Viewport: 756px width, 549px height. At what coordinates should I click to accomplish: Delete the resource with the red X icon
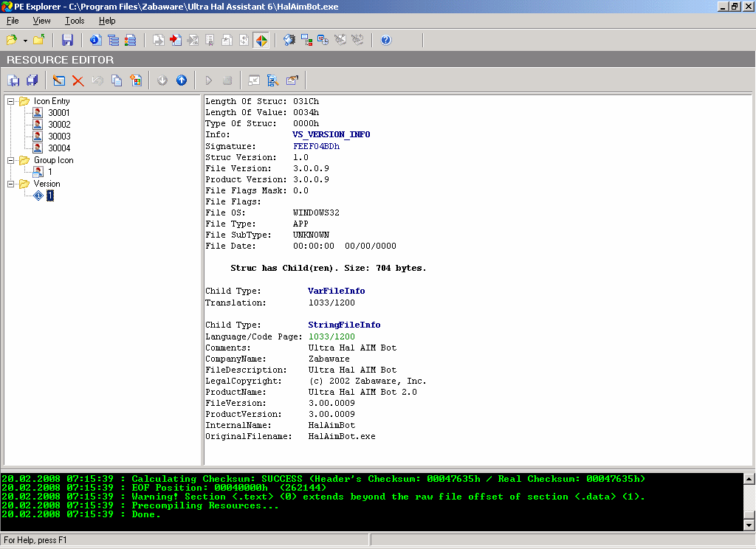tap(78, 80)
